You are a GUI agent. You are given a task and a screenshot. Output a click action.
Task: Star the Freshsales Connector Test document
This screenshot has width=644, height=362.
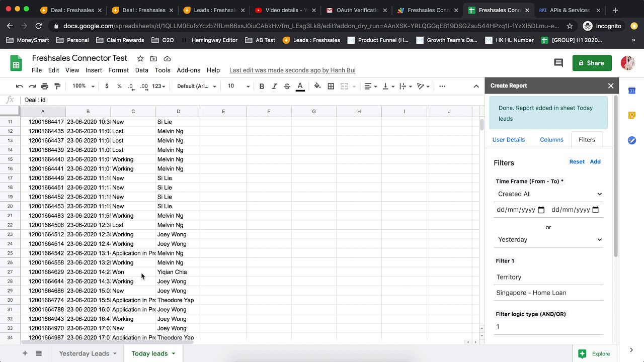pos(140,59)
